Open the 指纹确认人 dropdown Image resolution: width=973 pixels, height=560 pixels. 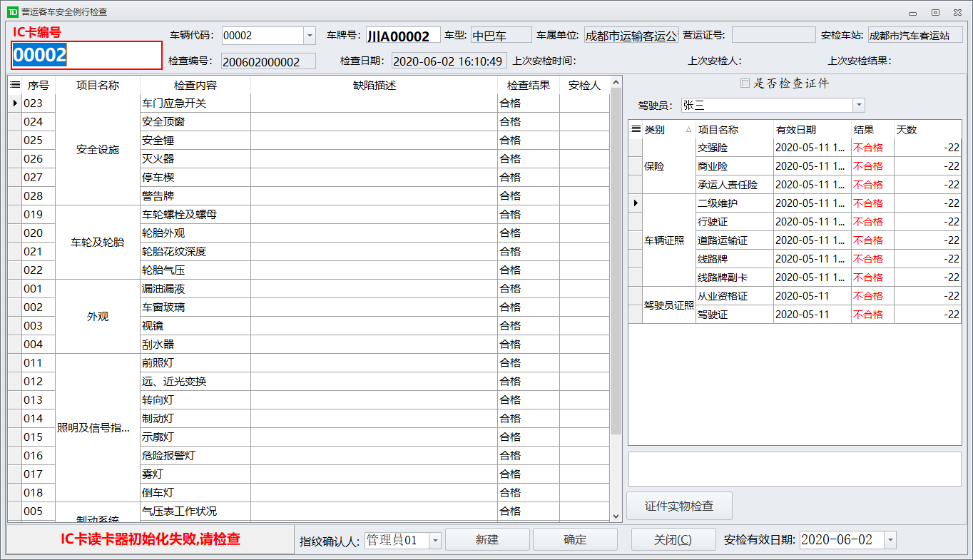click(435, 541)
